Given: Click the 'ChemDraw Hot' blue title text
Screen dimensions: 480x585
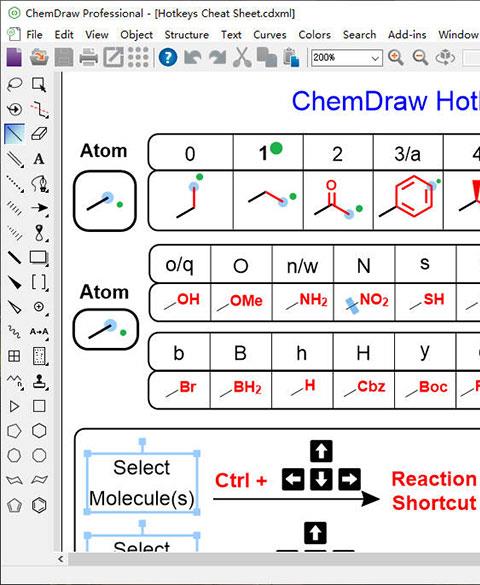Looking at the screenshot, I should (385, 101).
